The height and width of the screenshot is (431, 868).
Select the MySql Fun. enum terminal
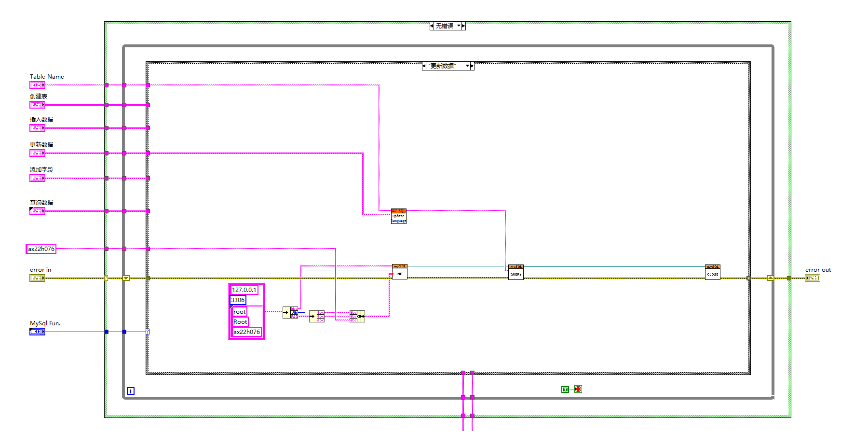37,332
